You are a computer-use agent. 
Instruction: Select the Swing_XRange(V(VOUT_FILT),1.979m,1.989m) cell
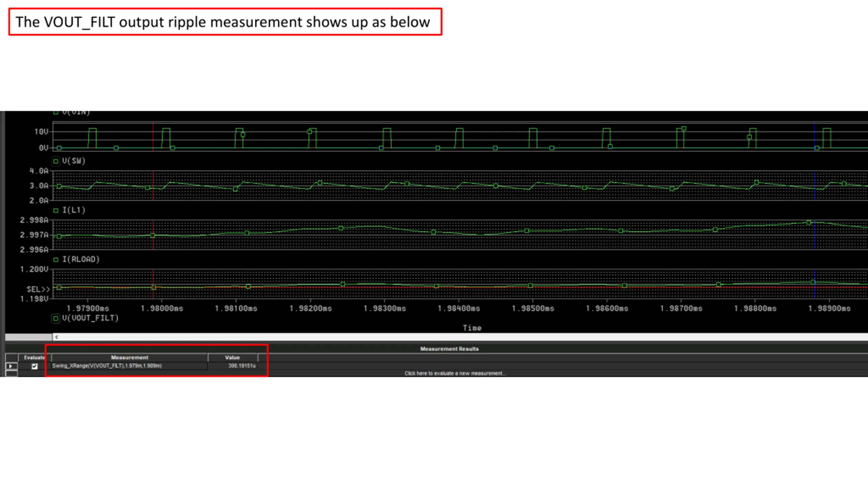tap(130, 366)
